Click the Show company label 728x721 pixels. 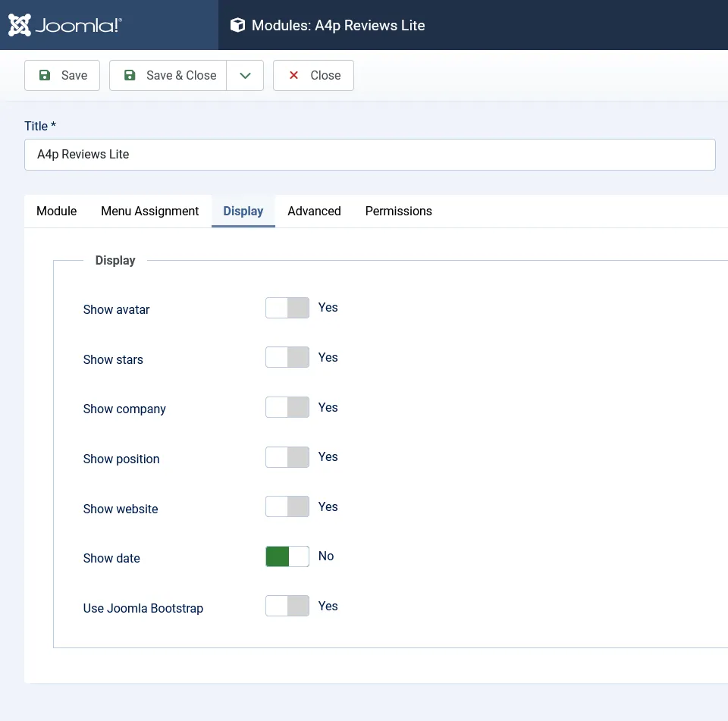[x=124, y=409]
